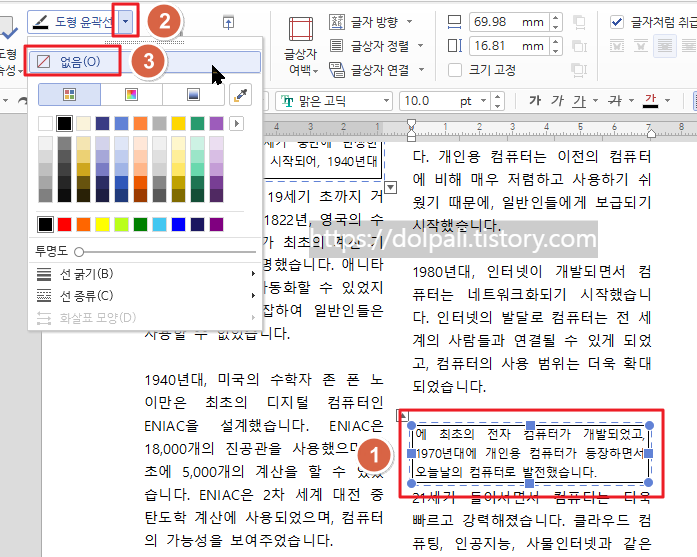697x557 pixels.
Task: Show the next color theme arrow
Action: [236, 124]
